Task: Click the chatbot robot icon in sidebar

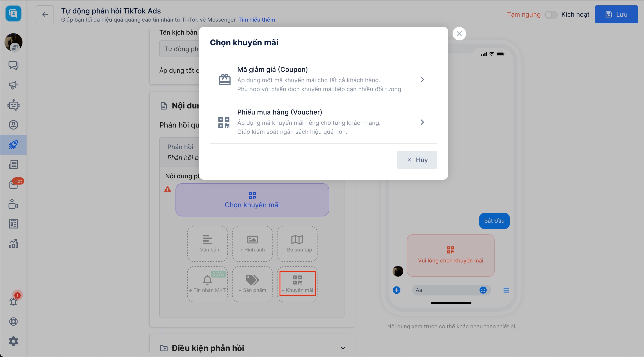Action: click(13, 105)
